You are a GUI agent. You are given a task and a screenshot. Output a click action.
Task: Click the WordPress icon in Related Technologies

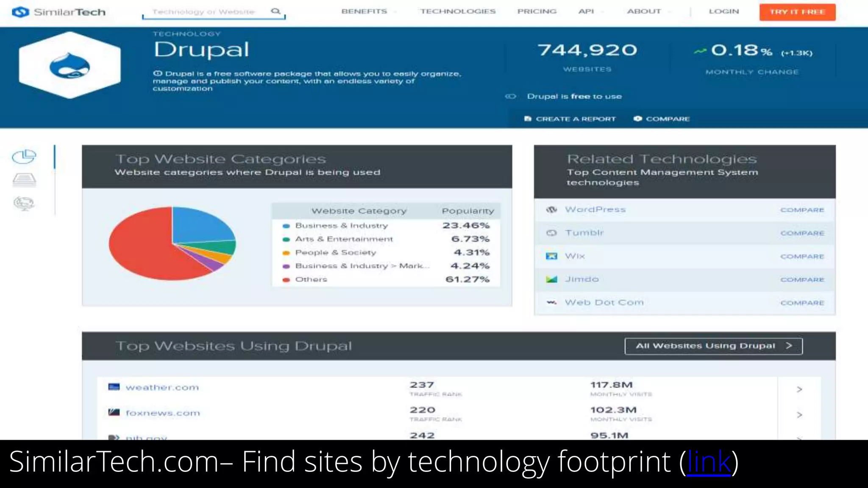point(551,210)
